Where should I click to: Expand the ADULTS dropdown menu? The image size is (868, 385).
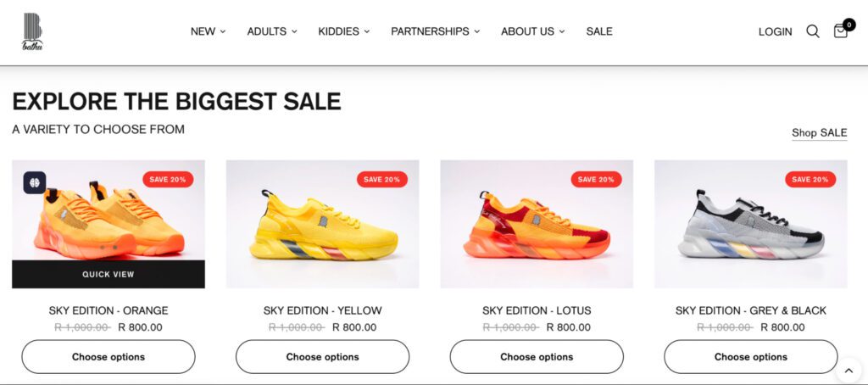272,31
